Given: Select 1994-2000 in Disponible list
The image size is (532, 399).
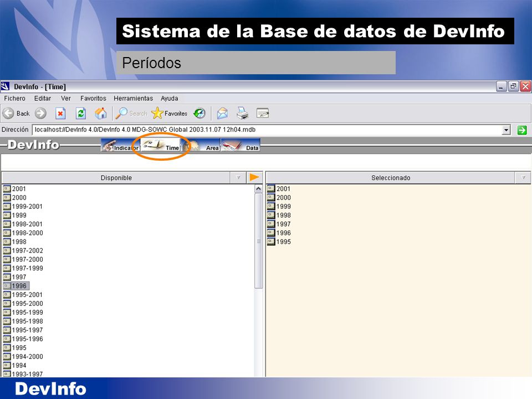Looking at the screenshot, I should (x=23, y=356).
